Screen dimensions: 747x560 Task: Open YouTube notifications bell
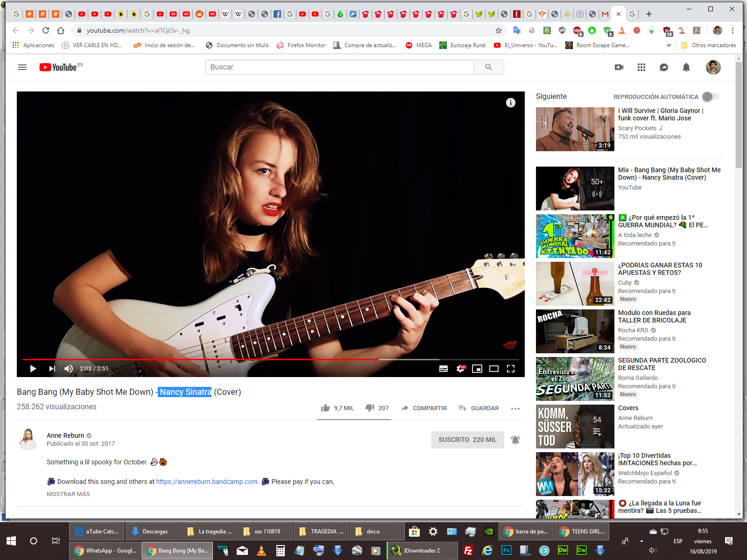[x=686, y=67]
